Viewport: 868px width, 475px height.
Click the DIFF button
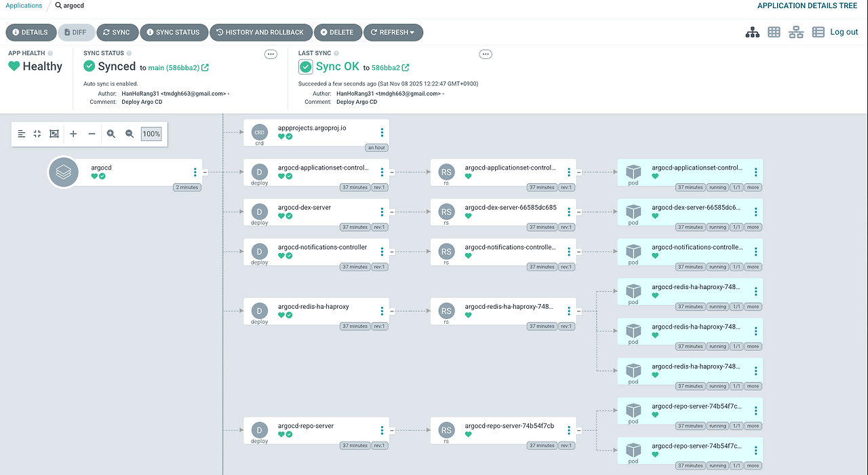(77, 32)
